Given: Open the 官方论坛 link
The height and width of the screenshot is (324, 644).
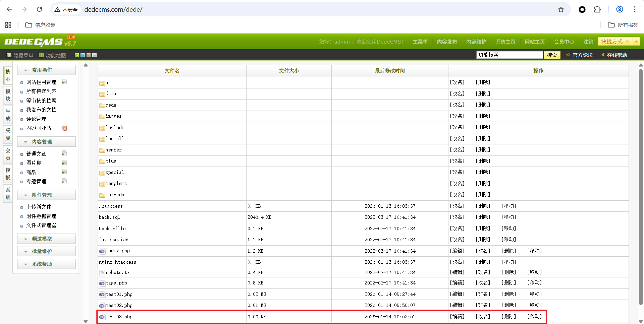Looking at the screenshot, I should pyautogui.click(x=583, y=55).
